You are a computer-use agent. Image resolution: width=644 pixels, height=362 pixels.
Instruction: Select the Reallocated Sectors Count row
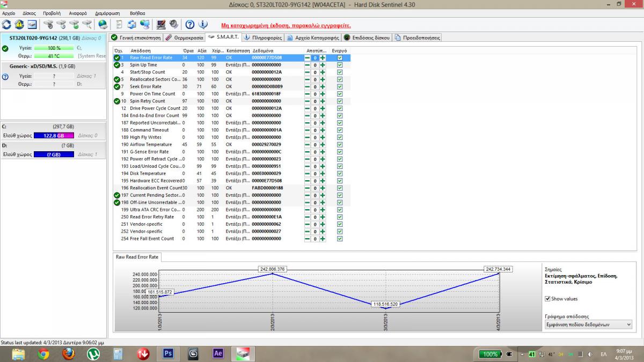pos(231,79)
